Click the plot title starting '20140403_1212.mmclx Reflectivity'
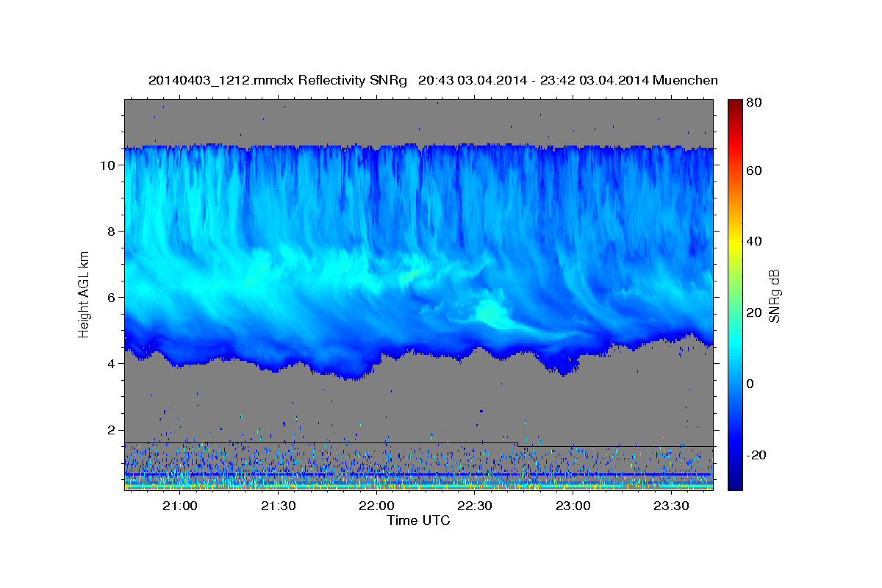The height and width of the screenshot is (588, 882). coord(433,80)
